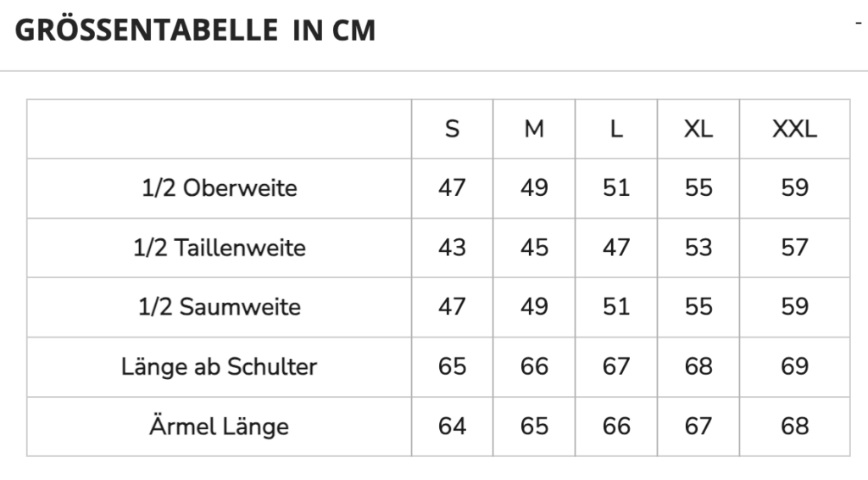Select the S size column header
The width and height of the screenshot is (868, 480).
(453, 129)
